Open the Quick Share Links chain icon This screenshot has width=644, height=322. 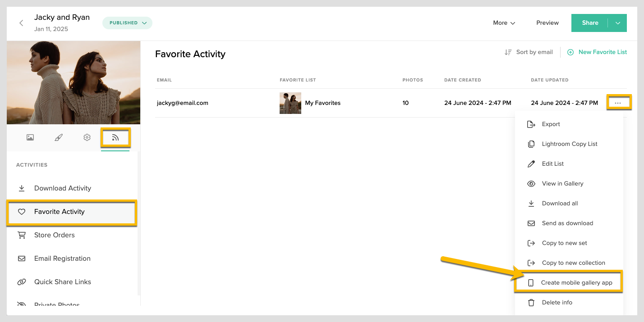[x=22, y=281]
